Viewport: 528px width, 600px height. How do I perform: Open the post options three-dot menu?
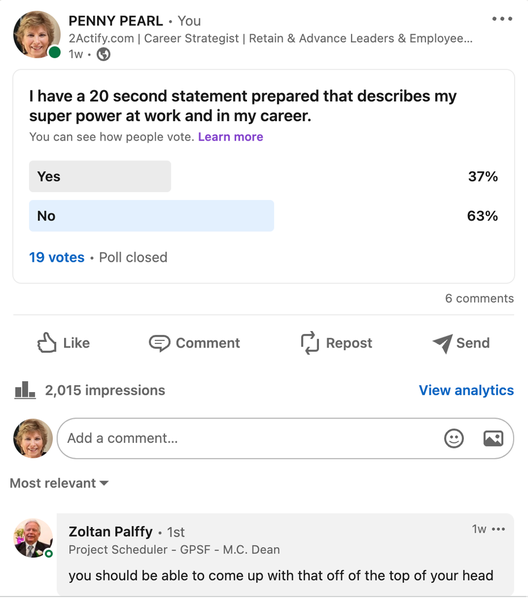click(x=502, y=19)
